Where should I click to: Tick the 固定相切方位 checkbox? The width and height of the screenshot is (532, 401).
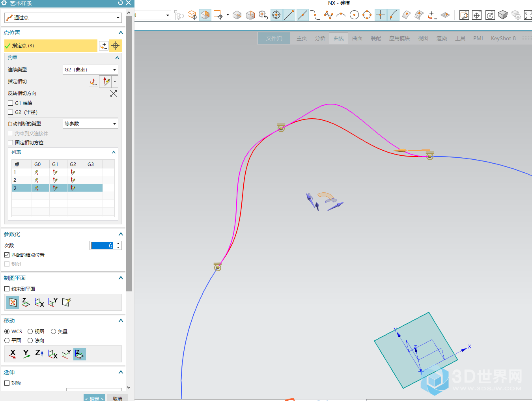coord(11,142)
